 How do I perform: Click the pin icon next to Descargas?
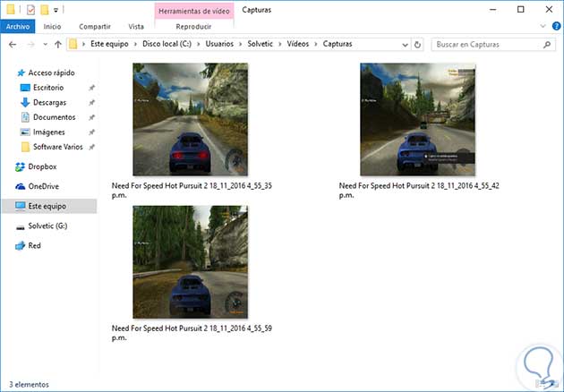(91, 103)
